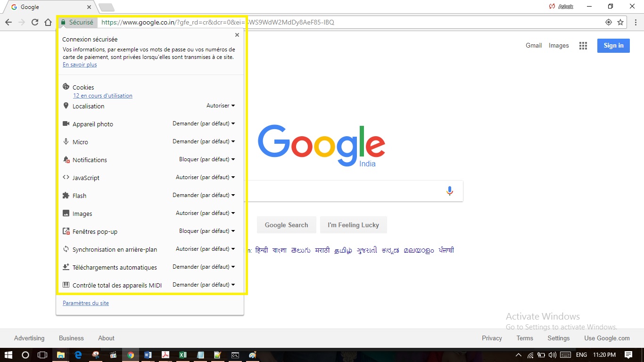Click the Fenêtres pop-up icon

pyautogui.click(x=66, y=231)
